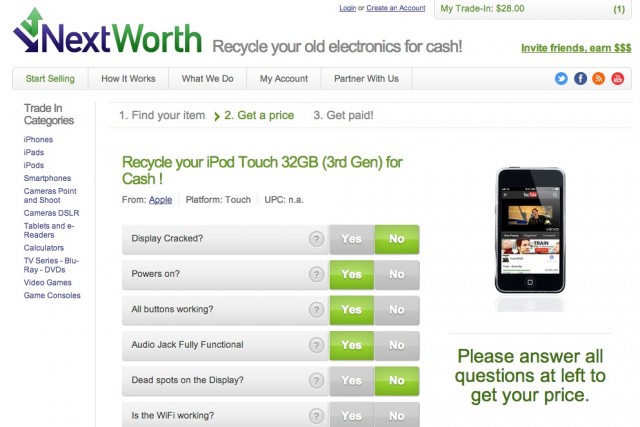Select No for All buttons working
The height and width of the screenshot is (427, 640).
(397, 310)
